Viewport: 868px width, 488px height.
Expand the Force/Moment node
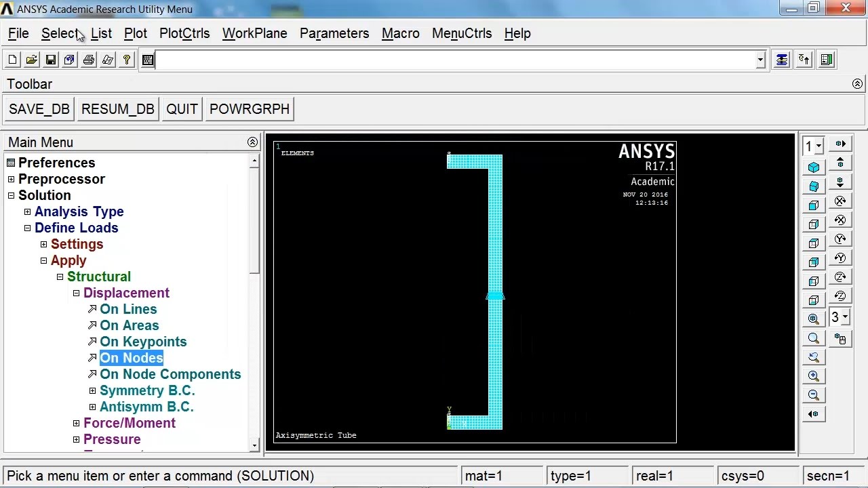(x=76, y=423)
